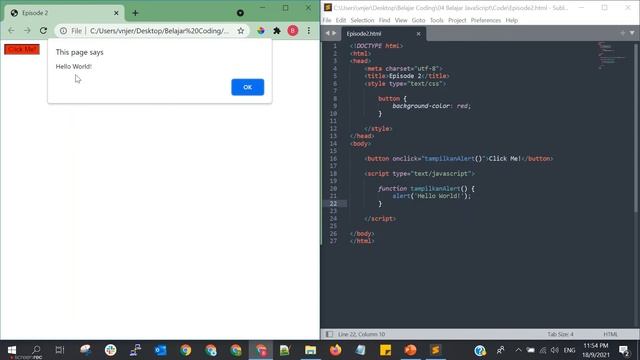Focus the Chrome address bar URL

tap(159, 31)
